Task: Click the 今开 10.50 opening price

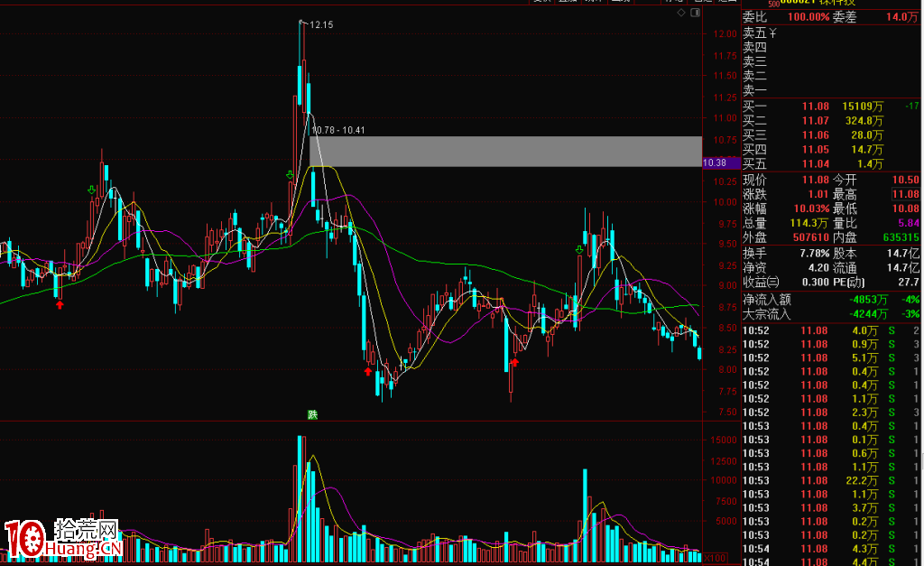Action: [x=906, y=180]
